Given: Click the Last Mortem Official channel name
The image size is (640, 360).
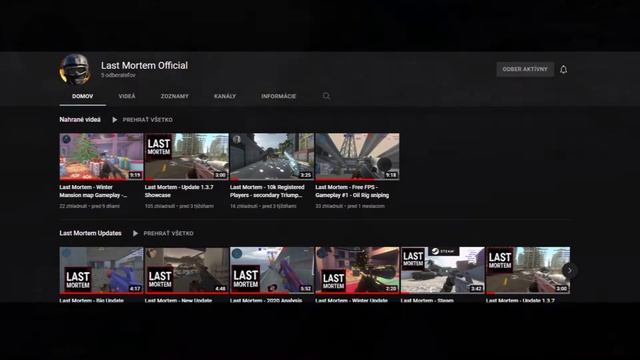Looking at the screenshot, I should pyautogui.click(x=144, y=65).
